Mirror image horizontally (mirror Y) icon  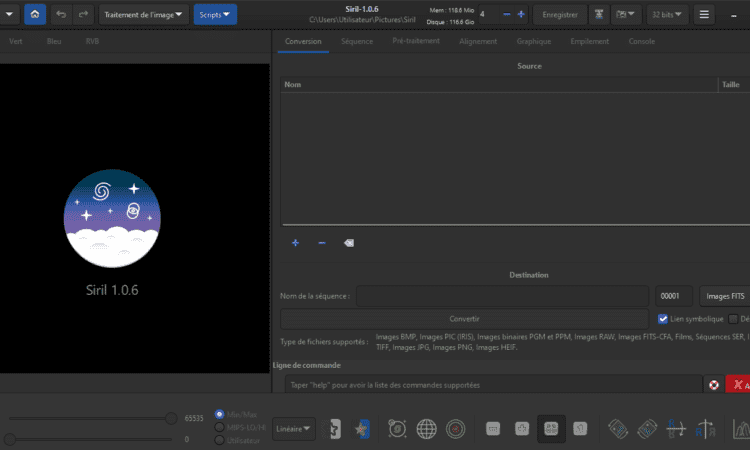tap(705, 429)
